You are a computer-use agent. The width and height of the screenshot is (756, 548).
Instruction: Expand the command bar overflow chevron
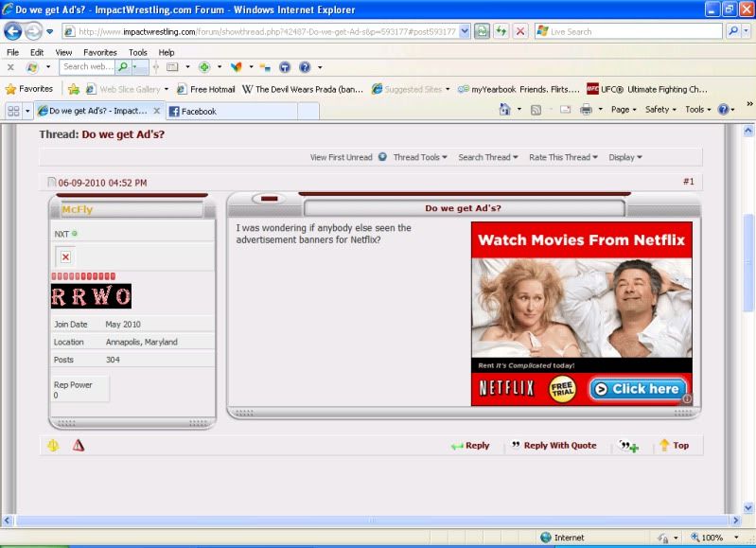pyautogui.click(x=749, y=104)
